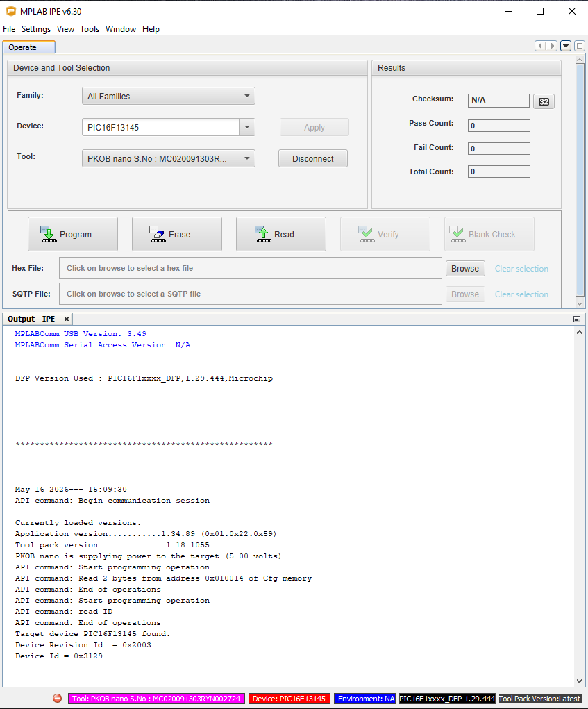
Task: Click the Hex File path field
Action: point(251,268)
